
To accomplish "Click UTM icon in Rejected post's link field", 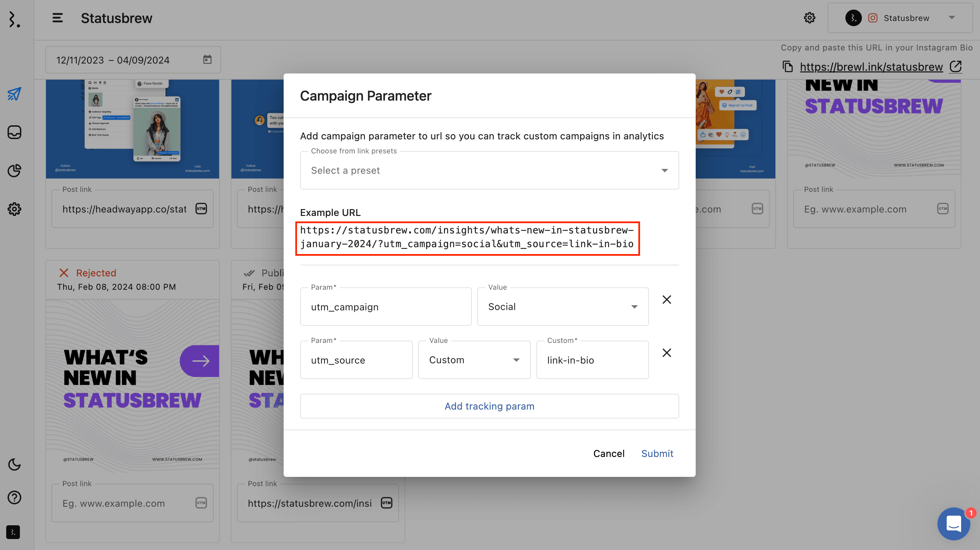I will [201, 503].
